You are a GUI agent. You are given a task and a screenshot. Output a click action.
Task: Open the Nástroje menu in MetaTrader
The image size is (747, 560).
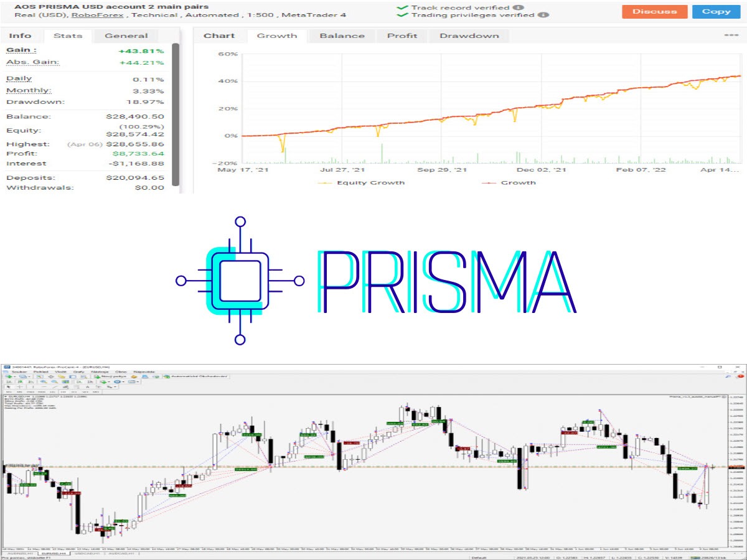click(x=100, y=371)
